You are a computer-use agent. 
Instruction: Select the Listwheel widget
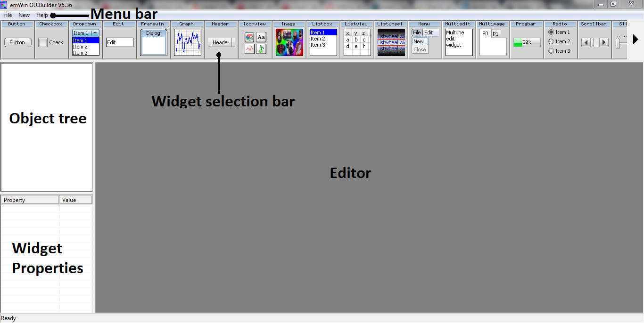[391, 41]
